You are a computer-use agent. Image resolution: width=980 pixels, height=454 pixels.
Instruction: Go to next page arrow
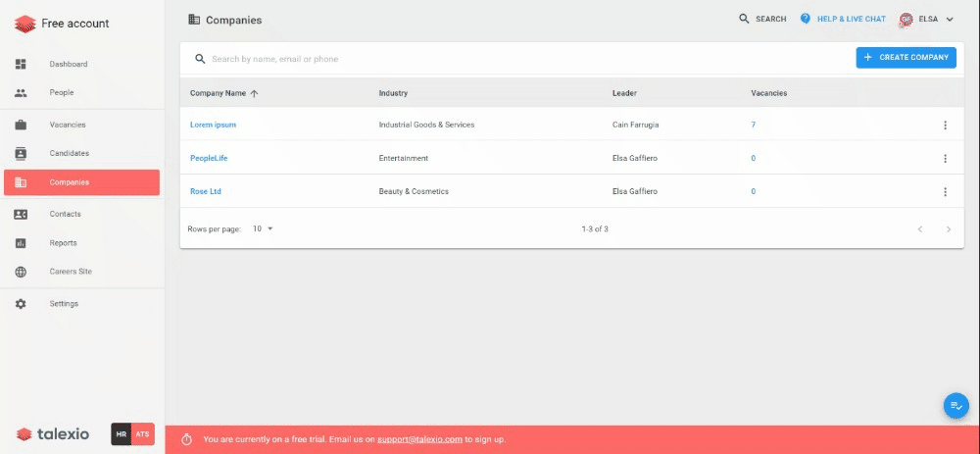tap(948, 229)
